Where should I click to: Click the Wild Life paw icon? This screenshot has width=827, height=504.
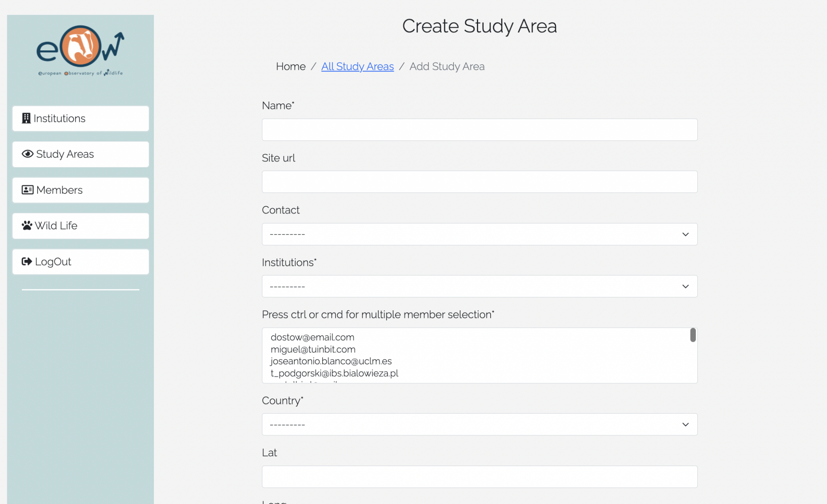point(27,225)
